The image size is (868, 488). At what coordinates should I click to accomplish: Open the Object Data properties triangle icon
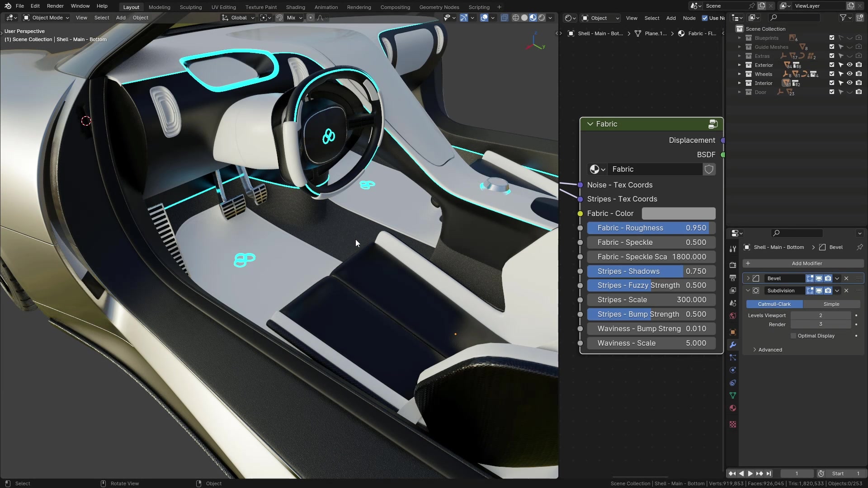click(733, 395)
